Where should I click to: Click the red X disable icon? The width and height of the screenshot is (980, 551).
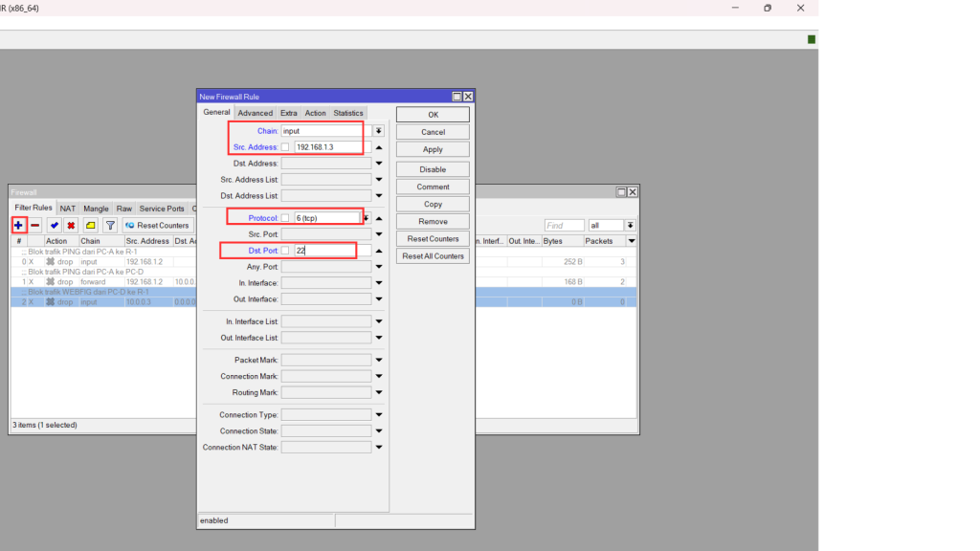click(x=70, y=225)
